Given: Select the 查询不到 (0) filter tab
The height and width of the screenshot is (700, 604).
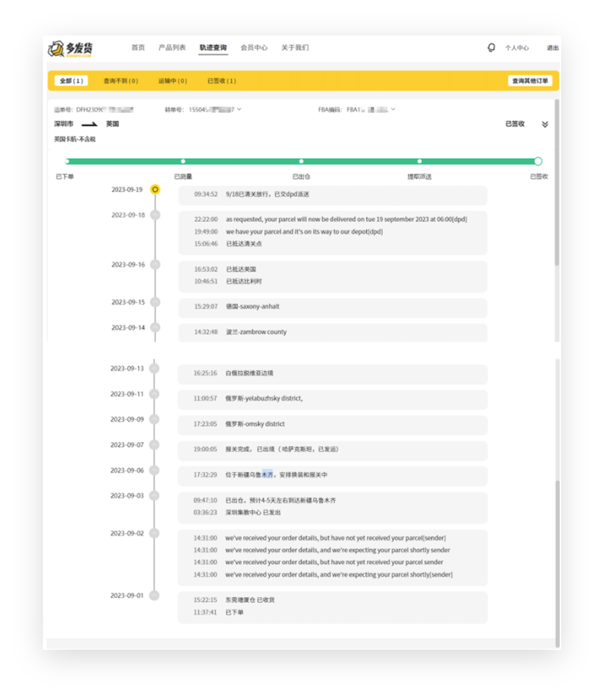Looking at the screenshot, I should click(121, 81).
